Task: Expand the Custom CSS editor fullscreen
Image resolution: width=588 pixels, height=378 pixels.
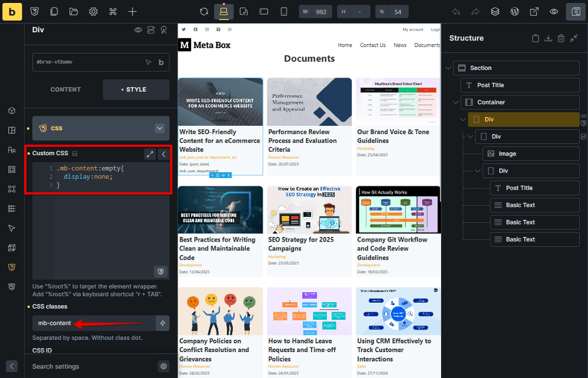Action: [150, 154]
